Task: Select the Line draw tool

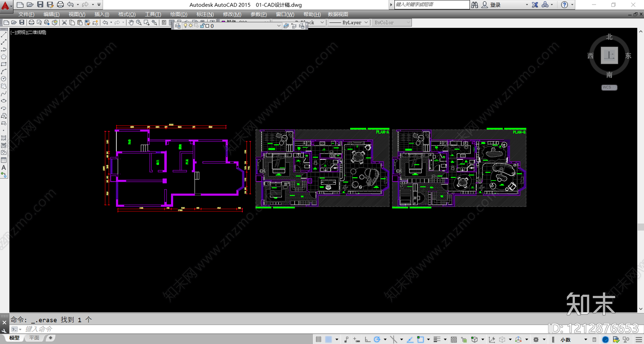Action: pos(4,35)
